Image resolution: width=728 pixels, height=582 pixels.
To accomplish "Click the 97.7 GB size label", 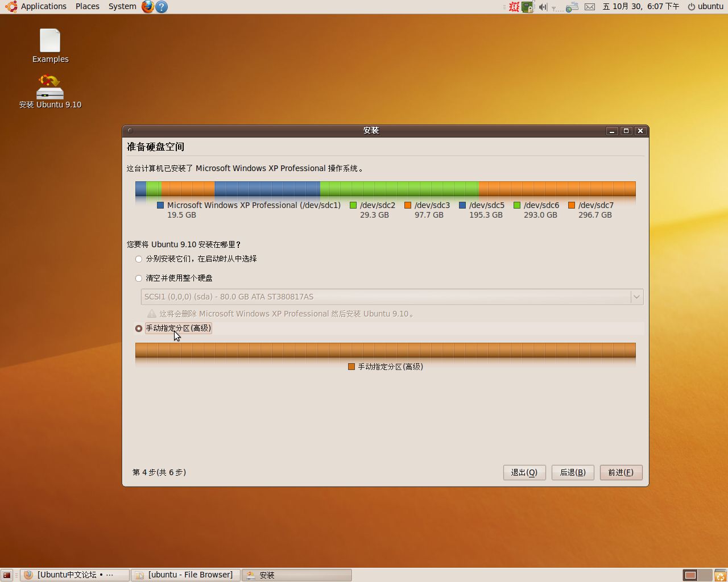I will 429,215.
